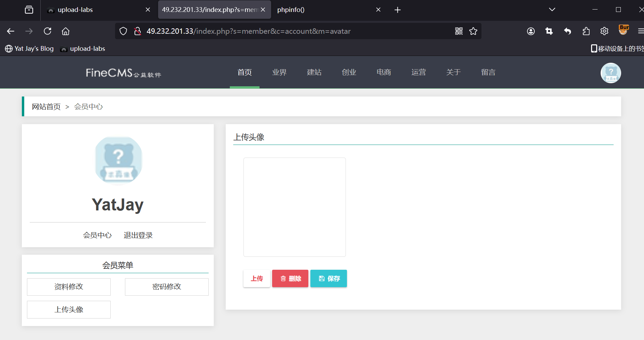644x340 pixels.
Task: Close the phpinfo() tab
Action: (378, 10)
